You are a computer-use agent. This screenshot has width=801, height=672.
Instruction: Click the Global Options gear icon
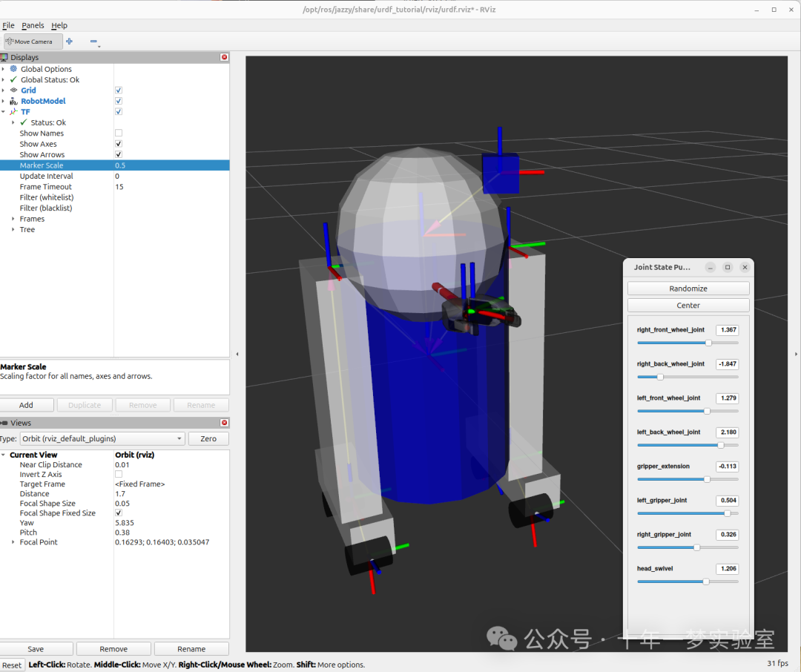pos(14,68)
